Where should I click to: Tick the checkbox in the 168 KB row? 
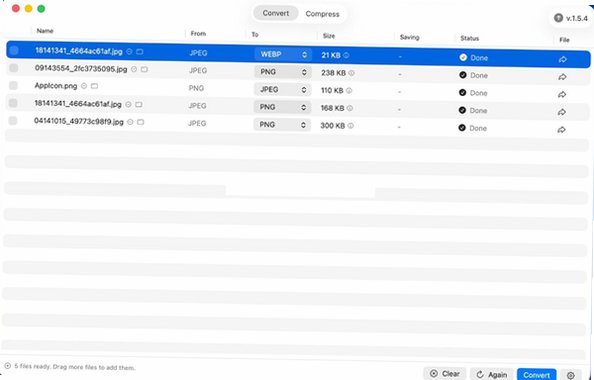click(13, 103)
